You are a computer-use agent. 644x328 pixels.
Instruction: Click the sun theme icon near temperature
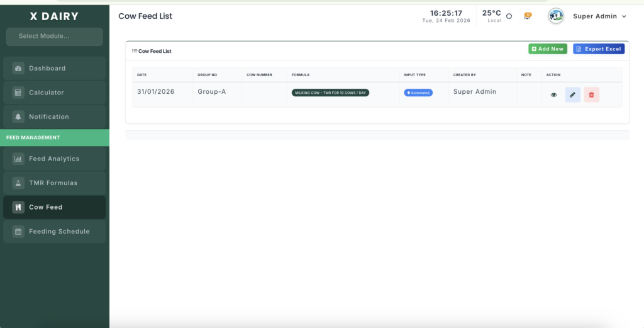tap(509, 16)
